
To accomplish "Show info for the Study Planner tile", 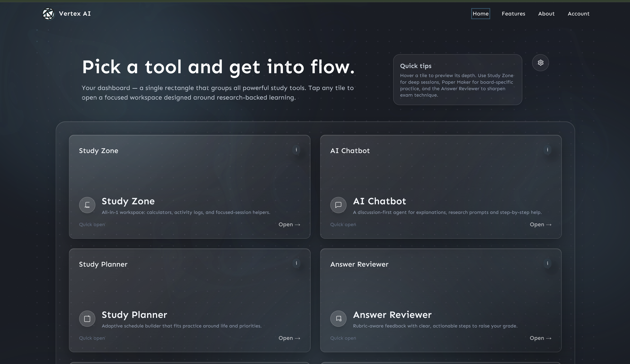I will coord(296,263).
